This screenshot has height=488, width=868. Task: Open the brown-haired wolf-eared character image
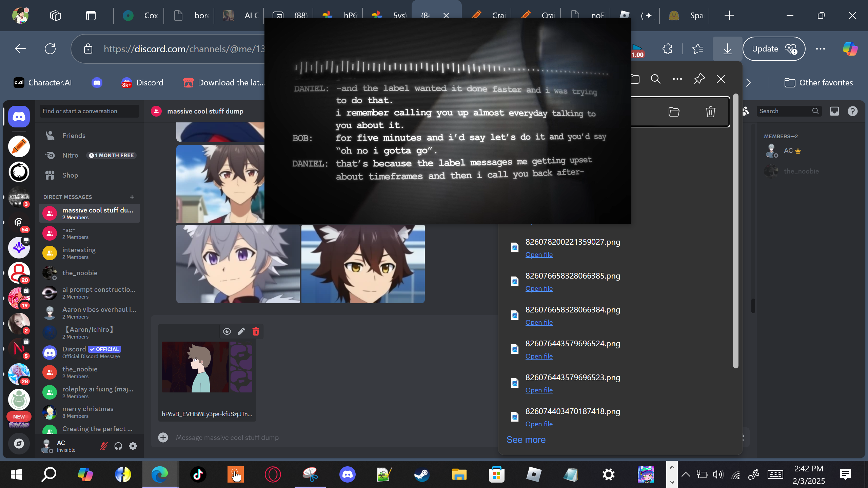coord(363,264)
